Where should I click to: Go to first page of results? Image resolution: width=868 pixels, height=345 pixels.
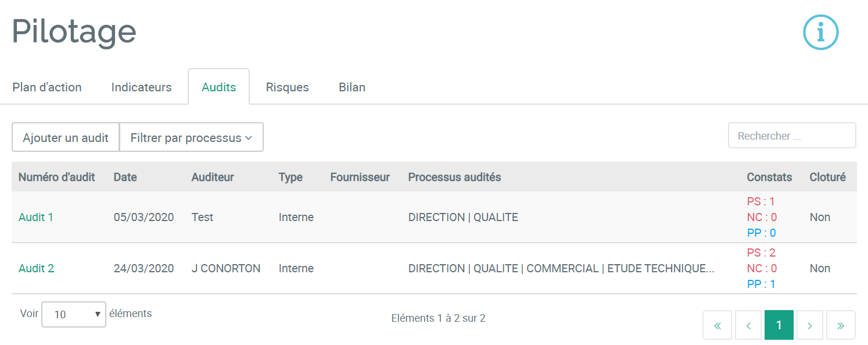tap(718, 325)
